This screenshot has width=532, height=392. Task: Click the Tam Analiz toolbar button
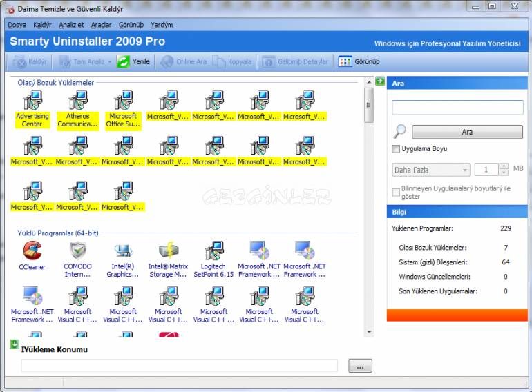(x=83, y=61)
